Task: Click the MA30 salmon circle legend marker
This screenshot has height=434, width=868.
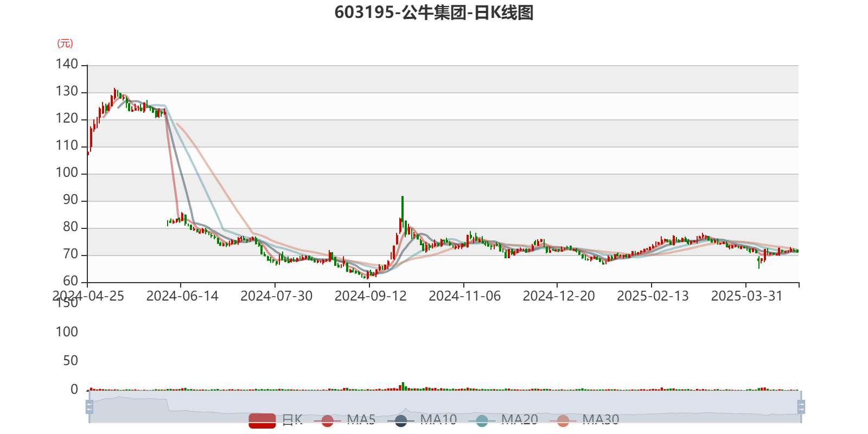Action: [563, 420]
